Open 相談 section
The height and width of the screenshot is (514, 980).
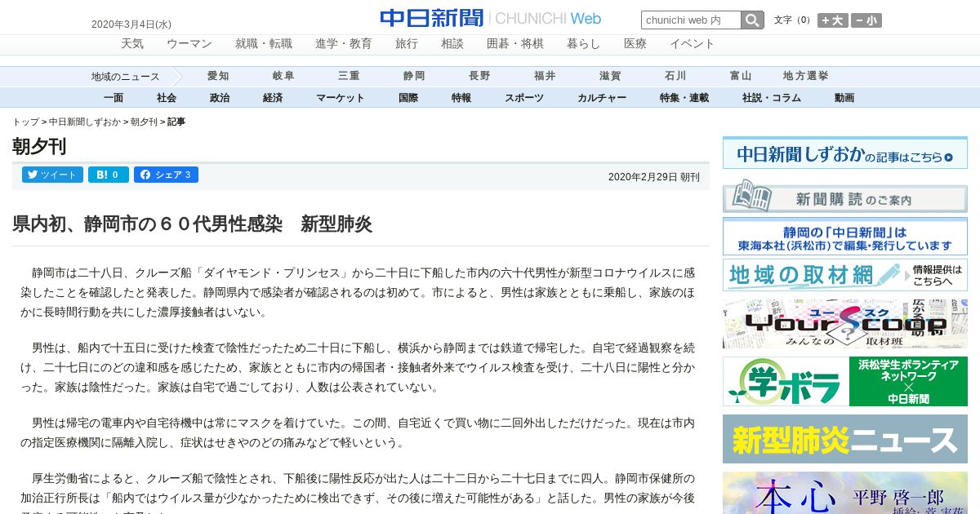click(x=452, y=44)
